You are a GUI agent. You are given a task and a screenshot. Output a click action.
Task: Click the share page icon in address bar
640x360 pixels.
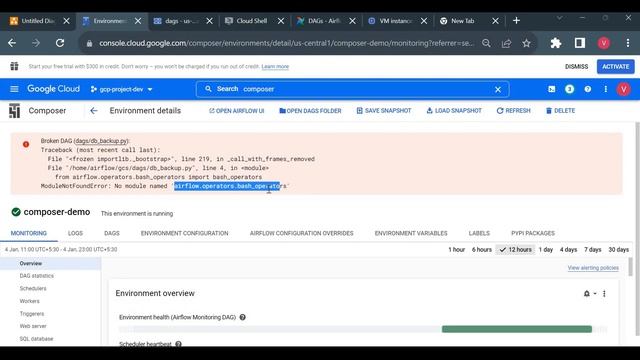tap(506, 43)
